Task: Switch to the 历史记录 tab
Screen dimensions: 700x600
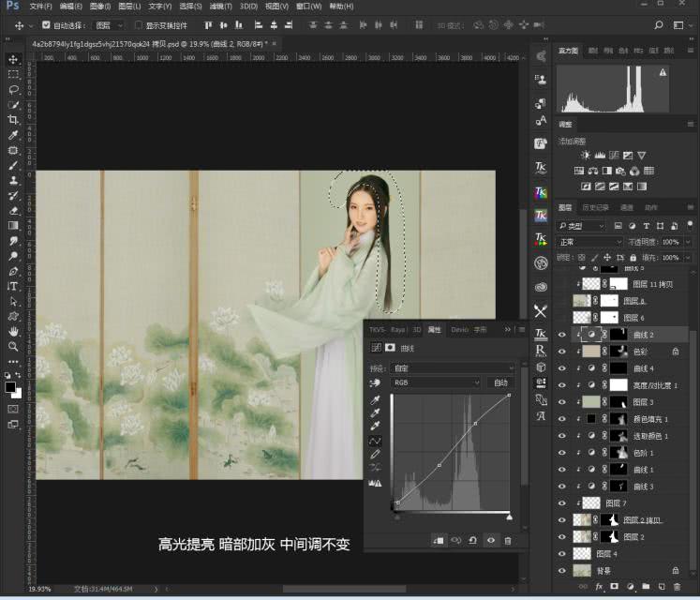Action: point(596,207)
